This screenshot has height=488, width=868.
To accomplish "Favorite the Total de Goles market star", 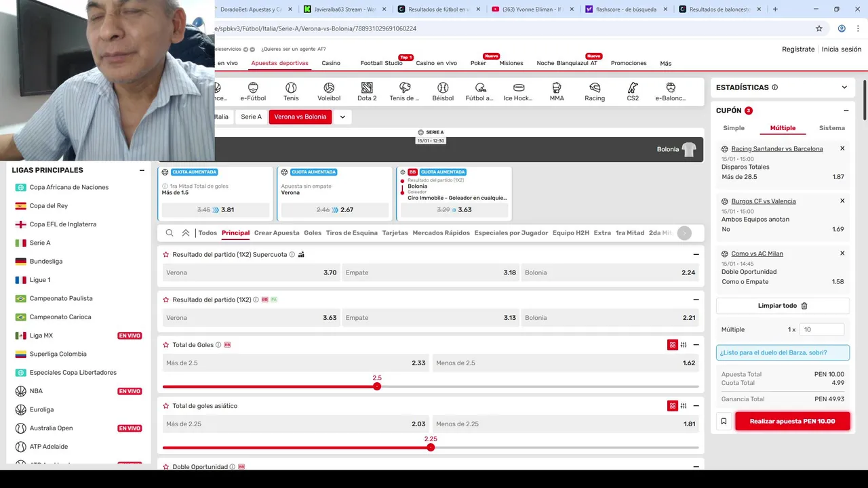I will pyautogui.click(x=165, y=345).
